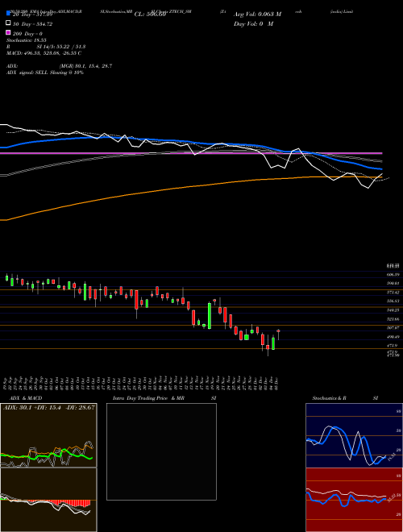403x532 pixels.
Task: Click the 507.07 price axis label
Action: (x=393, y=328)
